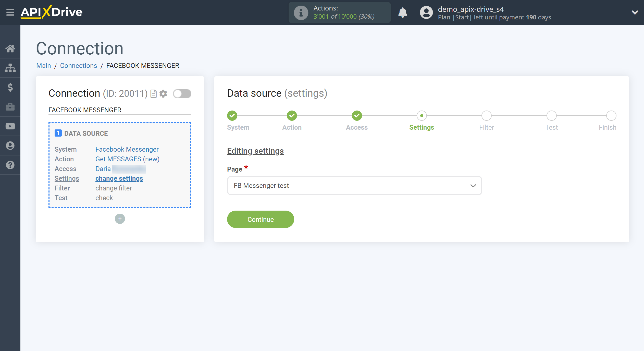Image resolution: width=644 pixels, height=351 pixels.
Task: Click the Plan Start payment info text
Action: (x=494, y=17)
